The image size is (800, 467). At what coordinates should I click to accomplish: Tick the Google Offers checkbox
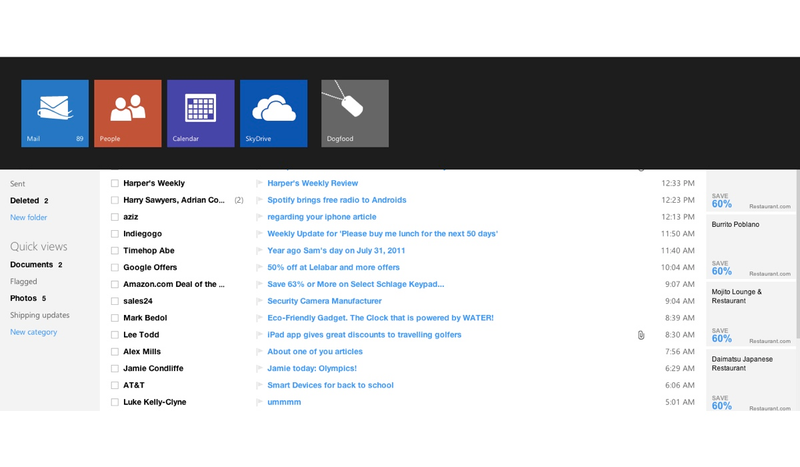click(x=115, y=267)
